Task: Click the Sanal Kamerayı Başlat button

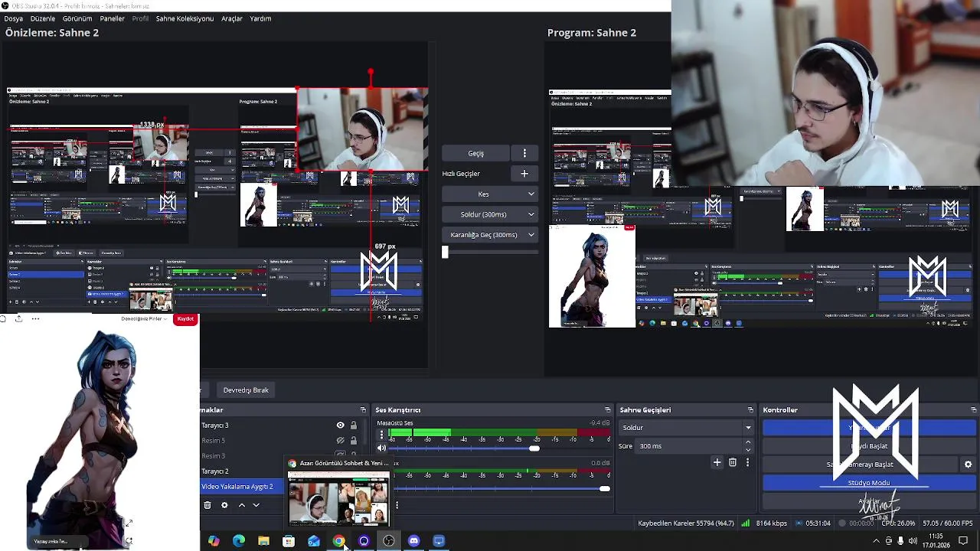Action: 862,465
